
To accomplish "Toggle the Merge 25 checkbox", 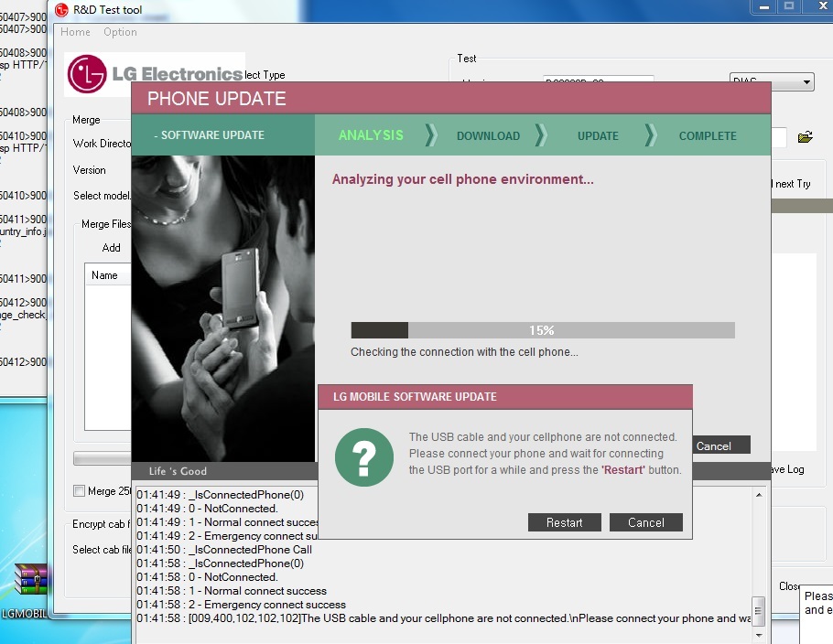I will click(79, 490).
